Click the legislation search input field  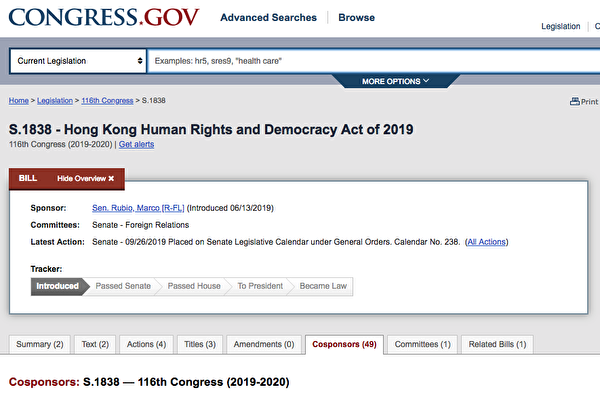click(370, 61)
